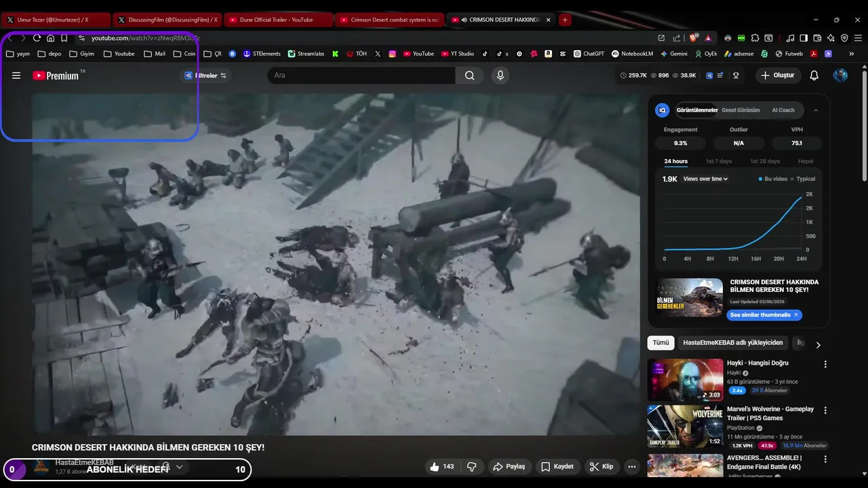Toggle browser sidebar panel icon
Screen dimensions: 868x488
(804, 38)
